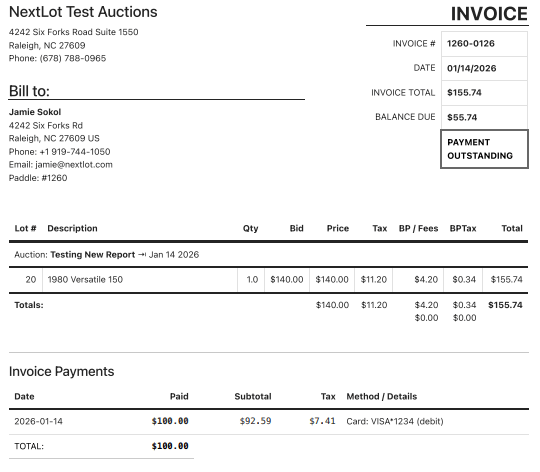Viewport: 540px width, 472px height.
Task: Select the lot 20 row description 1980 Versatile 150
Action: click(85, 279)
